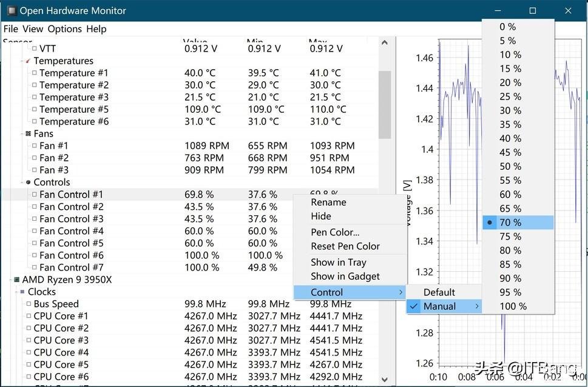Viewport: 588px width, 387px height.
Task: Collapse the Clocks tree node
Action: tap(16, 291)
